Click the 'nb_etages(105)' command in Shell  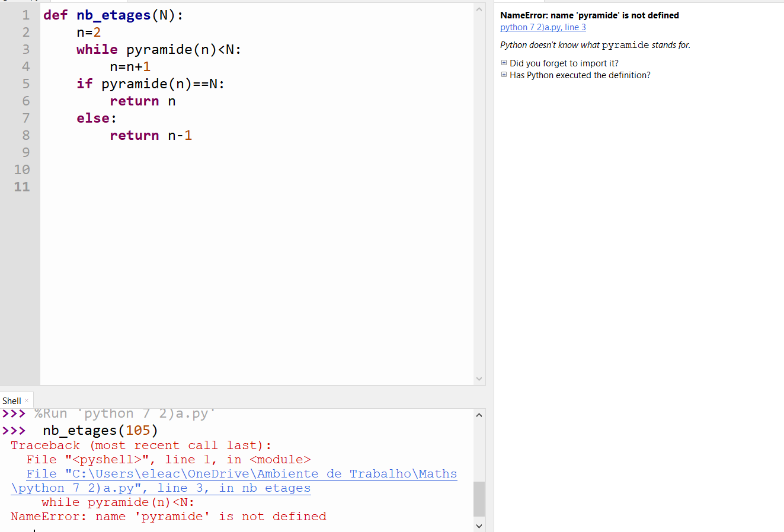point(100,430)
